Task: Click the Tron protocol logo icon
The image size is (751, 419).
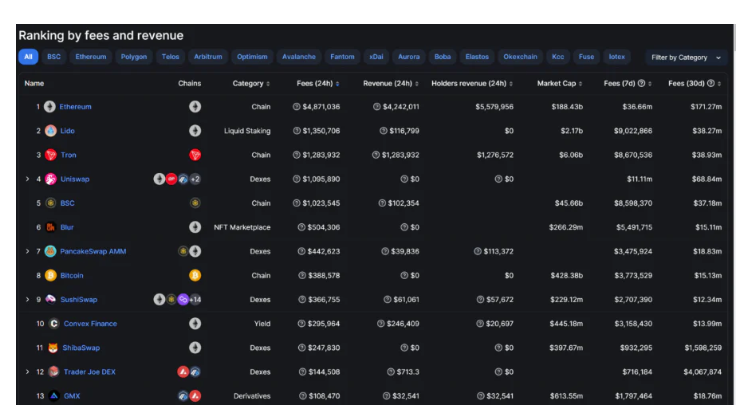Action: click(x=50, y=155)
